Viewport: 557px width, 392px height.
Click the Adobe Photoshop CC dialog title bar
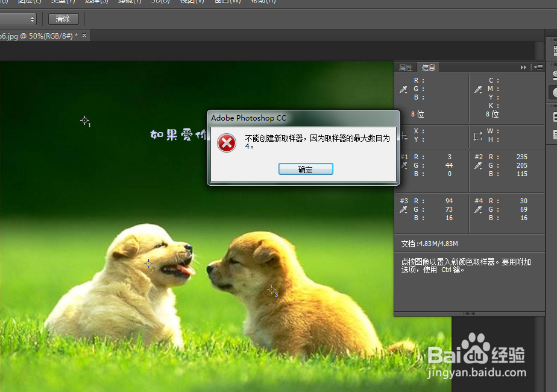tap(303, 118)
